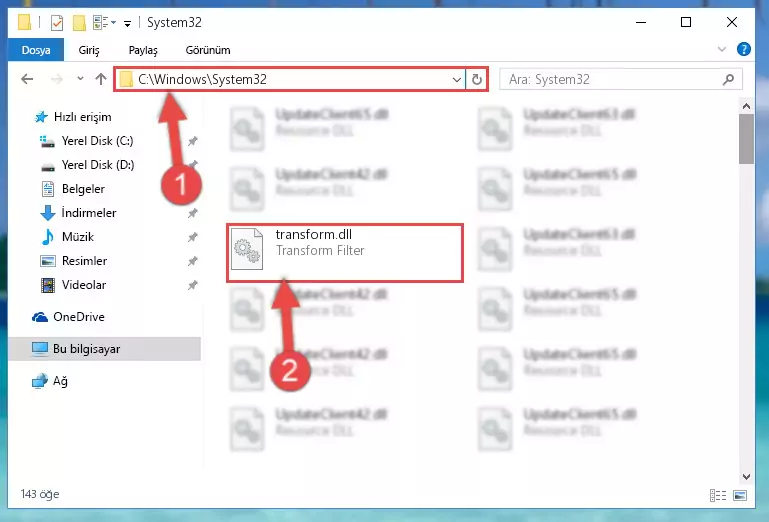Screen dimensions: 769x522
Task: Click the Properties quick access toolbar icon
Action: click(x=57, y=23)
